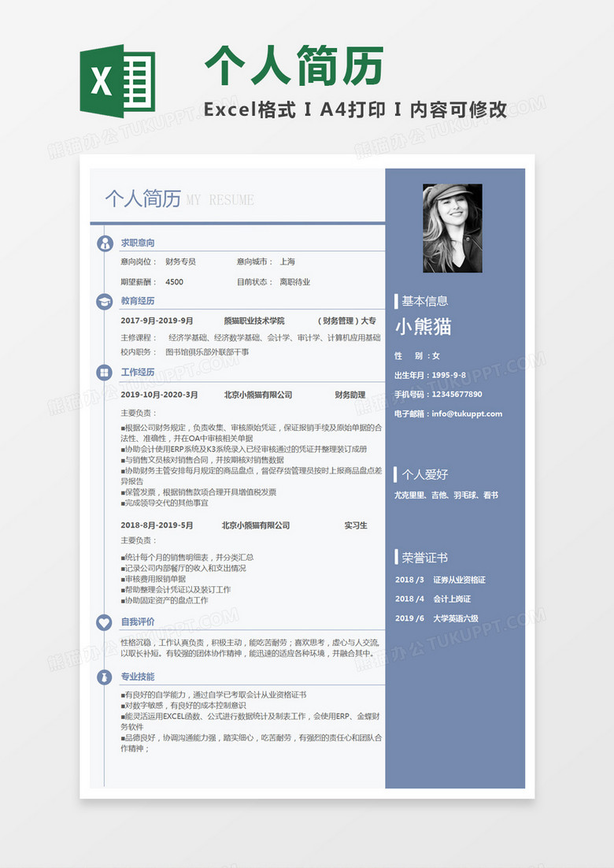
Task: Click the （财务管理）大专 degree text
Action: (347, 321)
